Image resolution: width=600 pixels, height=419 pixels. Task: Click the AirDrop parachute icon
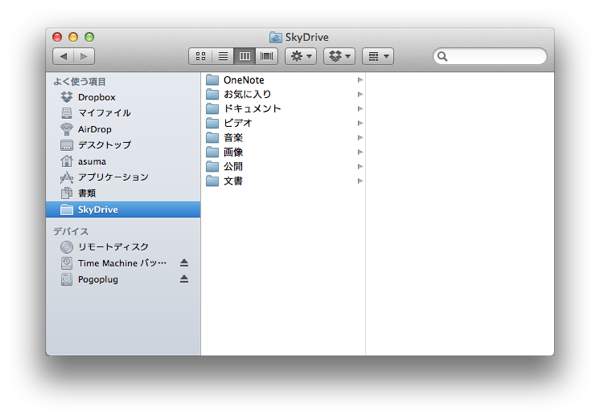click(x=67, y=129)
